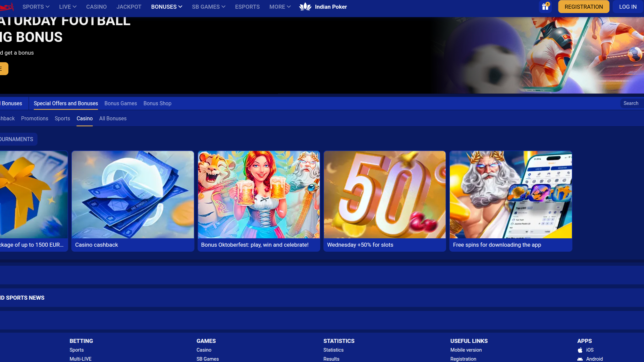Switch to the Bonus Shop tab

tap(157, 103)
